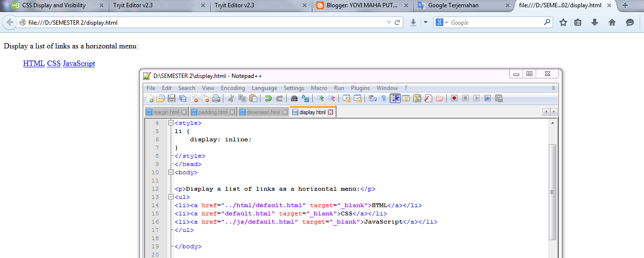
Task: Toggle Synchronize Vertical Scrolling icon
Action: point(347,98)
